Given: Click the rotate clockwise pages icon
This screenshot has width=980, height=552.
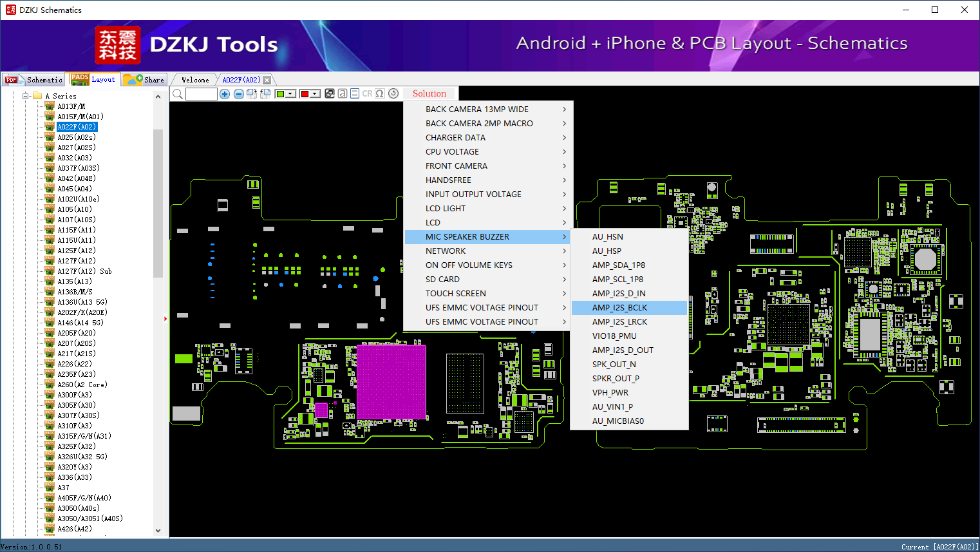Looking at the screenshot, I should coord(252,94).
